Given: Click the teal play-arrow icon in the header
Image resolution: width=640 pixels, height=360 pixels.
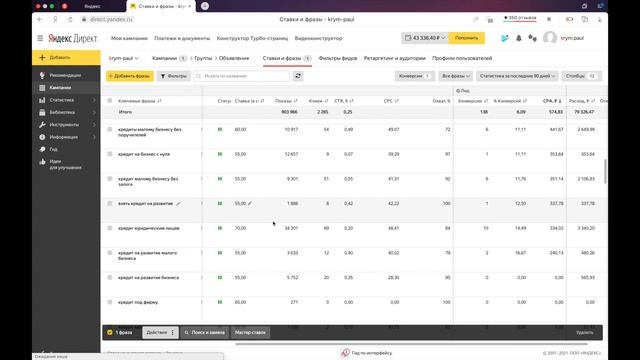Looking at the screenshot, I should (505, 38).
